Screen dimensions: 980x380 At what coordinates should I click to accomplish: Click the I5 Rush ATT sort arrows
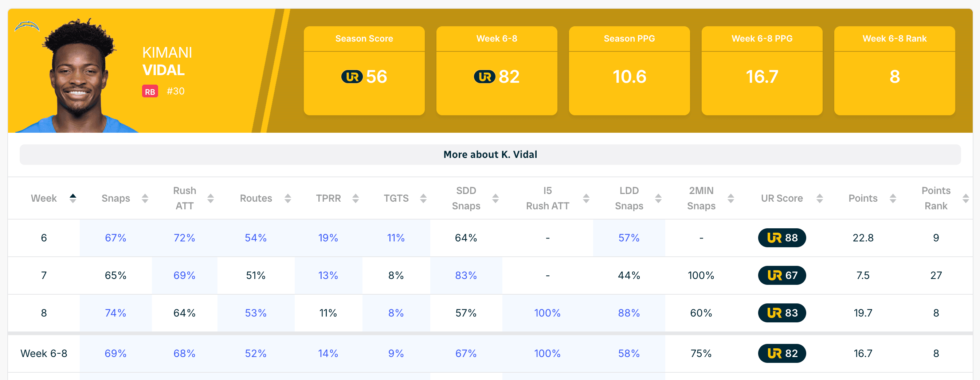pos(586,198)
